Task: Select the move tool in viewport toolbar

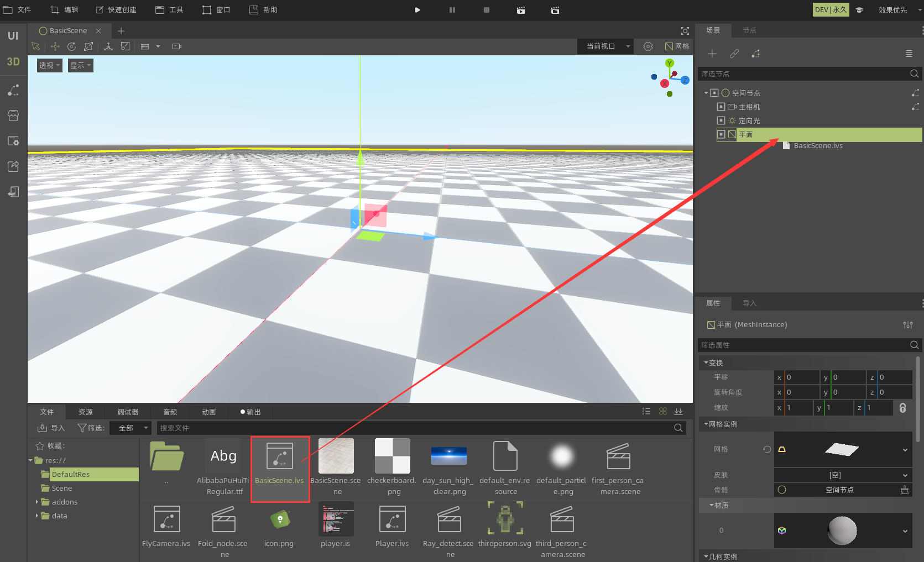Action: click(x=55, y=46)
